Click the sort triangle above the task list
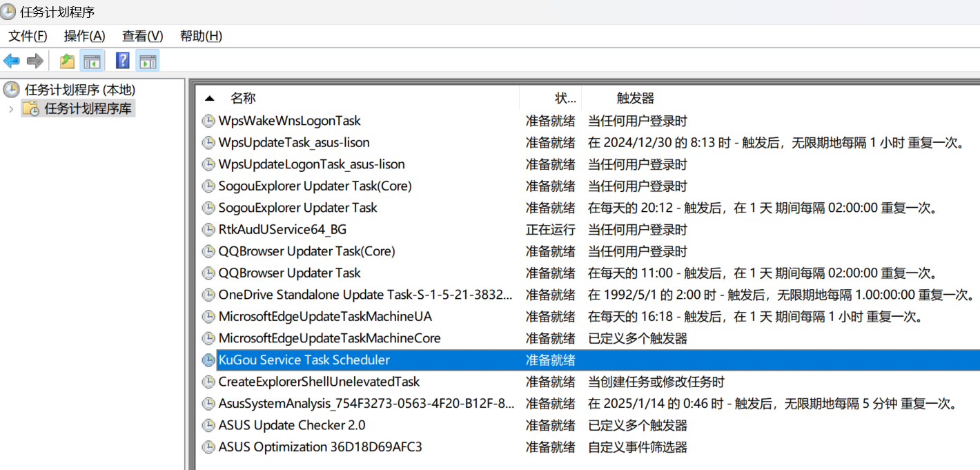This screenshot has width=980, height=470. tap(210, 97)
